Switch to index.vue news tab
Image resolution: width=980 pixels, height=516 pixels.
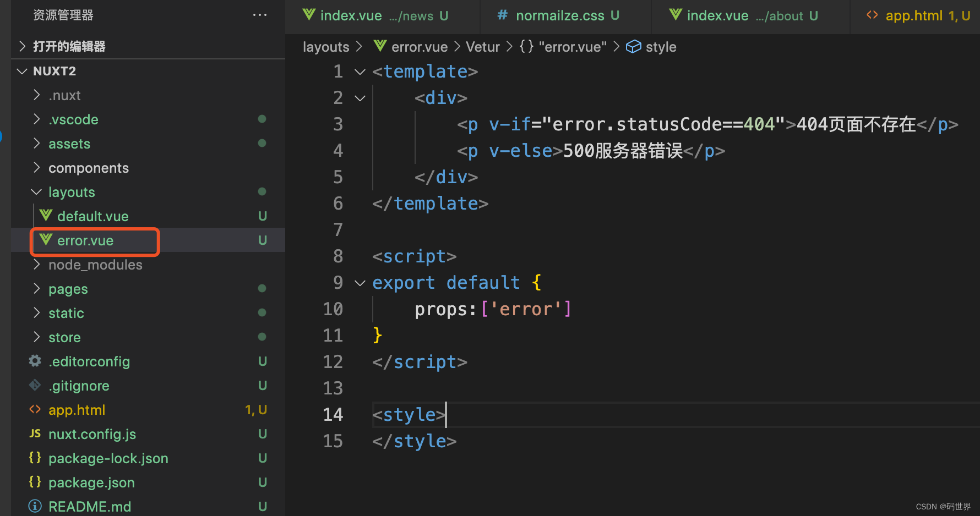(383, 16)
